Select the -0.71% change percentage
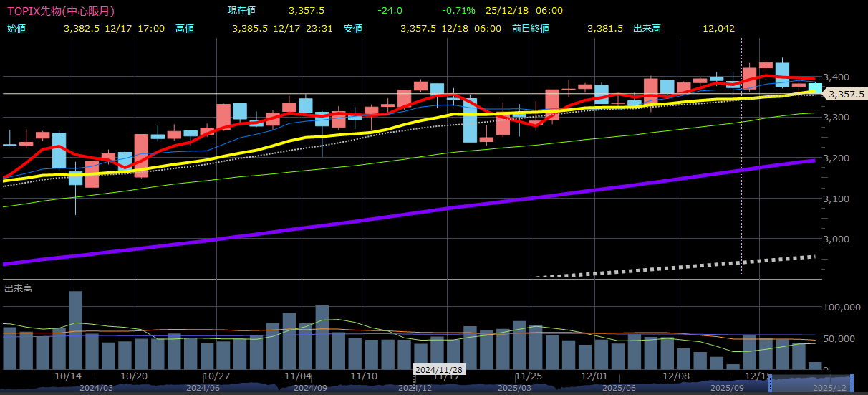The width and height of the screenshot is (868, 395). 459,11
